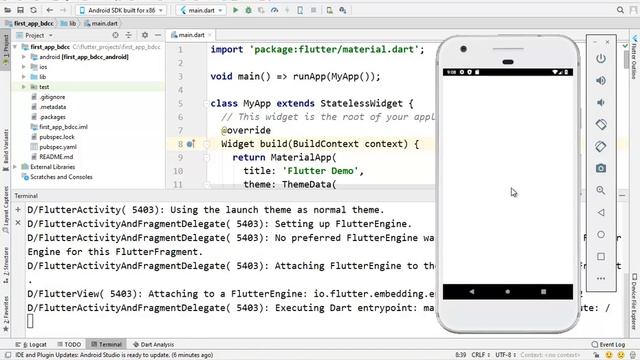This screenshot has width=640, height=360.
Task: Click the emulator sidebar home circle
Action: pos(601,234)
